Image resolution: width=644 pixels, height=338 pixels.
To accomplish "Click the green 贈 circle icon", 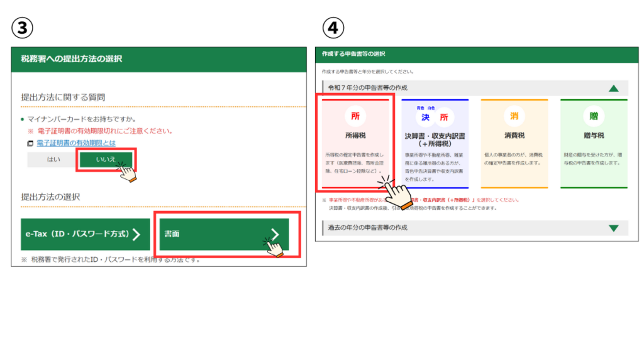I will click(594, 116).
